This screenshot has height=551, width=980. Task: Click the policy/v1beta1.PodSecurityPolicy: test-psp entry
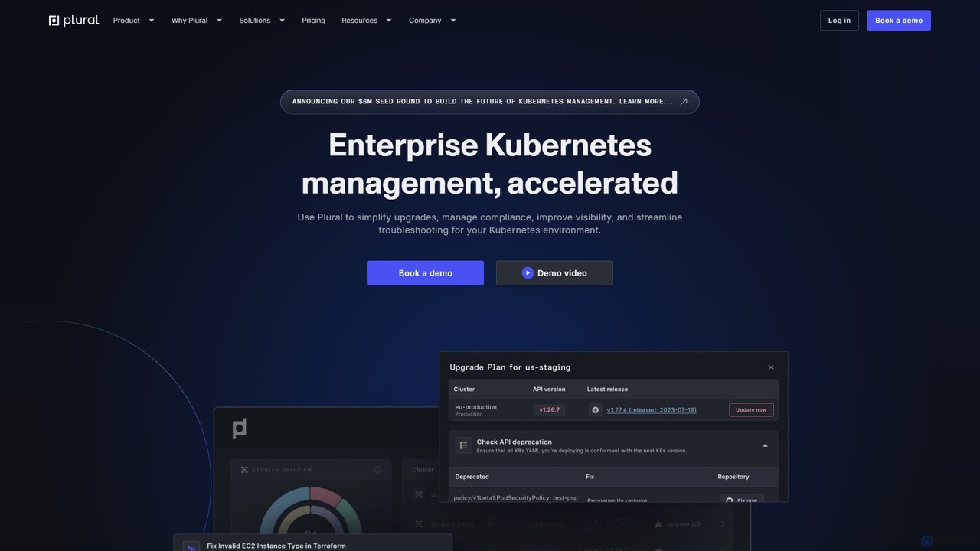click(x=515, y=498)
